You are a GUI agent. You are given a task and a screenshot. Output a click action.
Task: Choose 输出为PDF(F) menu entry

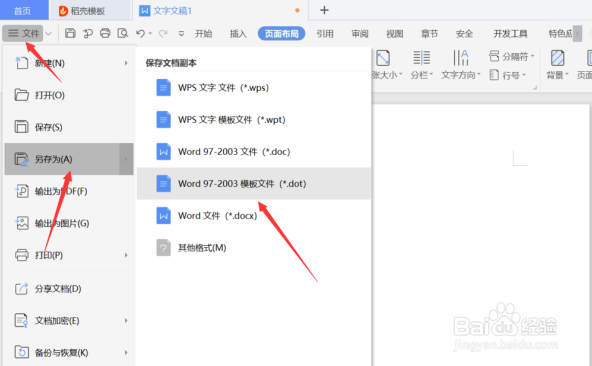point(69,191)
